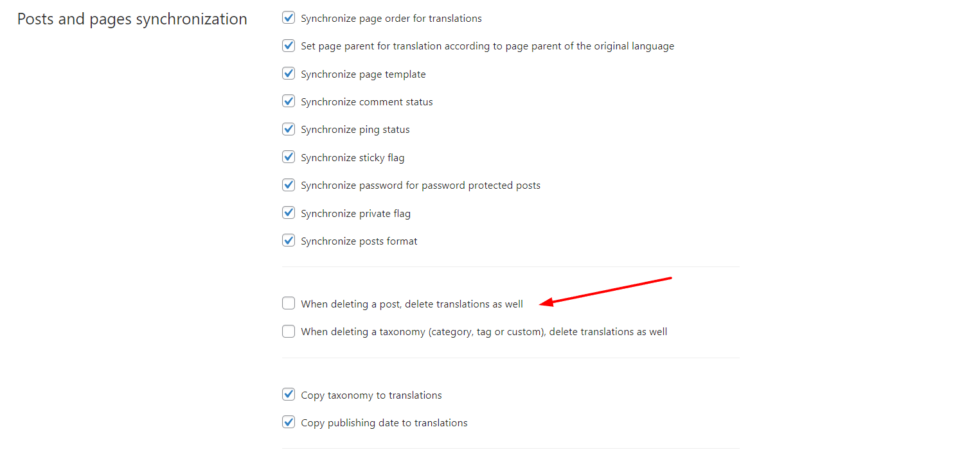Click the "Synchronize private flag" label text
The height and width of the screenshot is (468, 980).
[x=355, y=214]
